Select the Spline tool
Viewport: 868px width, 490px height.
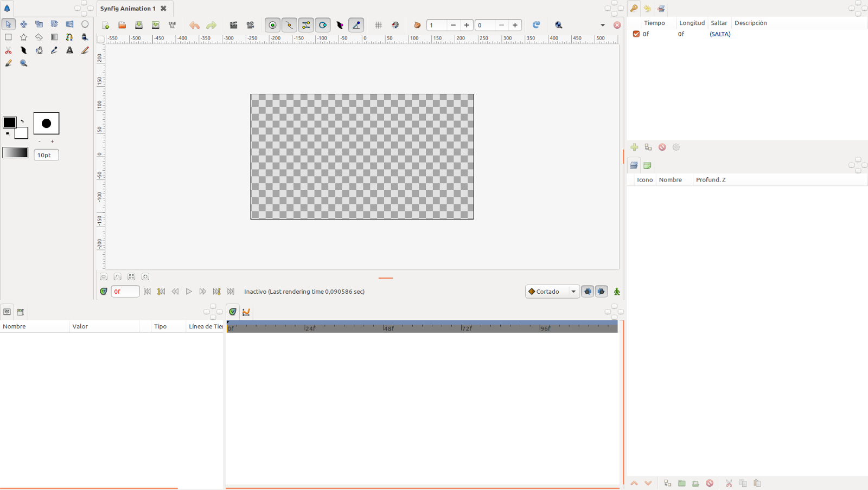(x=69, y=37)
